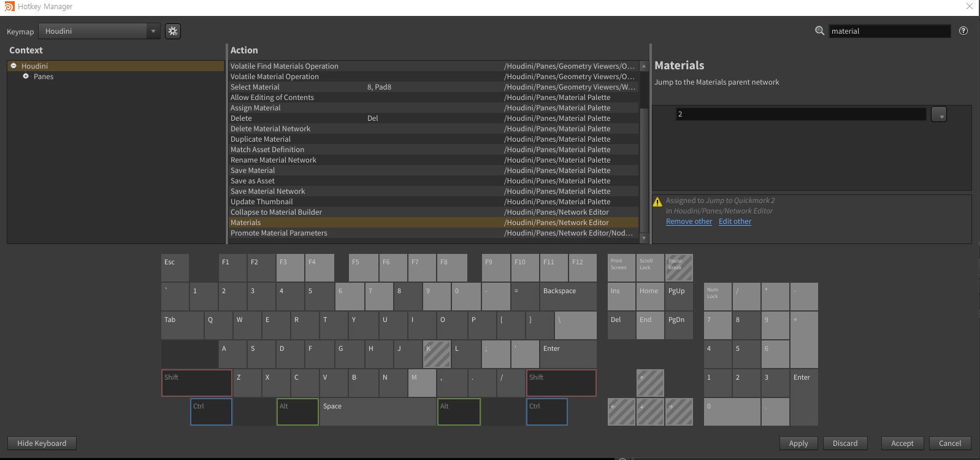Click the M key on virtual keyboard
The width and height of the screenshot is (980, 460).
point(422,383)
